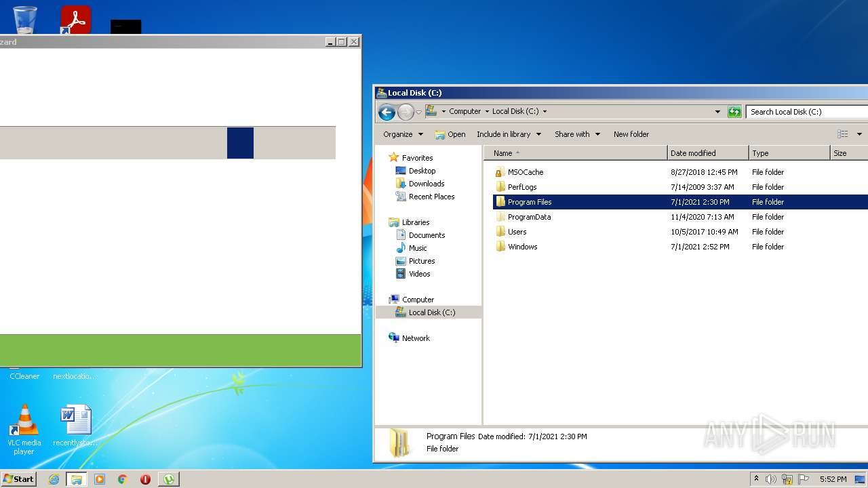Select the PerfLogs folder icon
Image resolution: width=868 pixels, height=488 pixels.
tap(500, 187)
